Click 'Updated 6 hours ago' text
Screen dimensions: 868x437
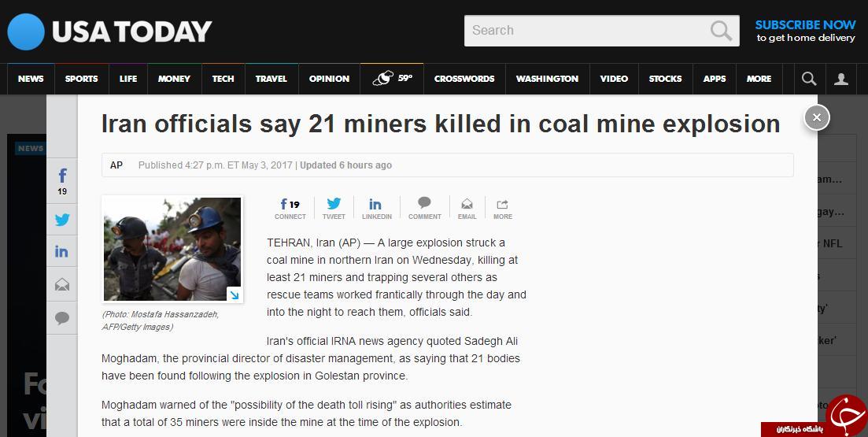point(346,165)
